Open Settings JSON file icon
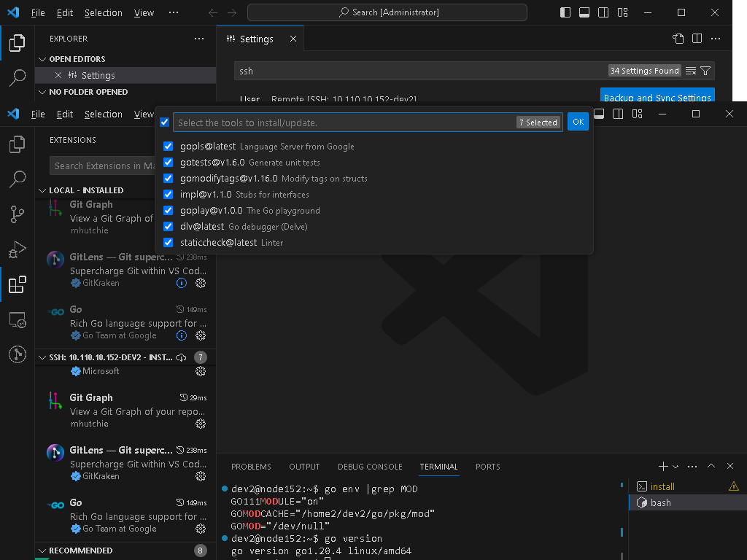 [678, 39]
